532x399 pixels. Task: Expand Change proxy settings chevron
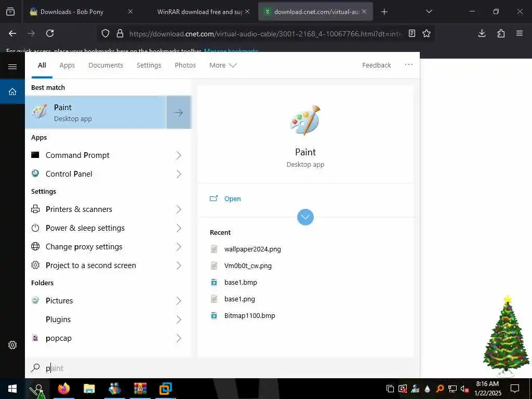click(179, 247)
